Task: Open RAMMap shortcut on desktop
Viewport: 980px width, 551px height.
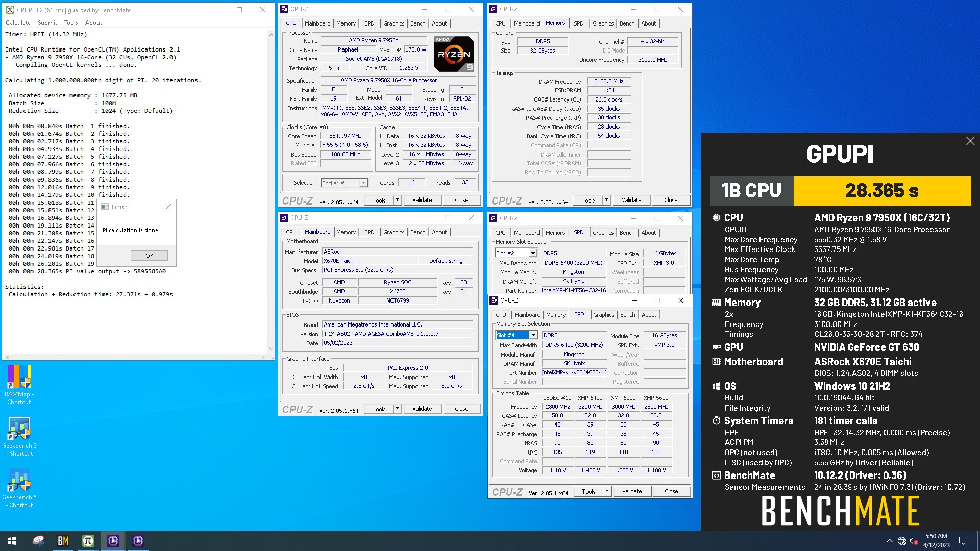Action: [19, 385]
